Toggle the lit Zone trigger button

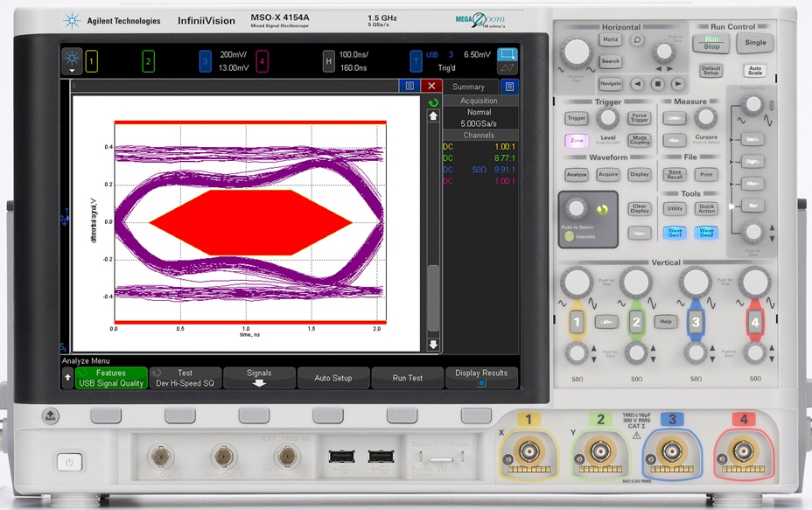[x=577, y=140]
